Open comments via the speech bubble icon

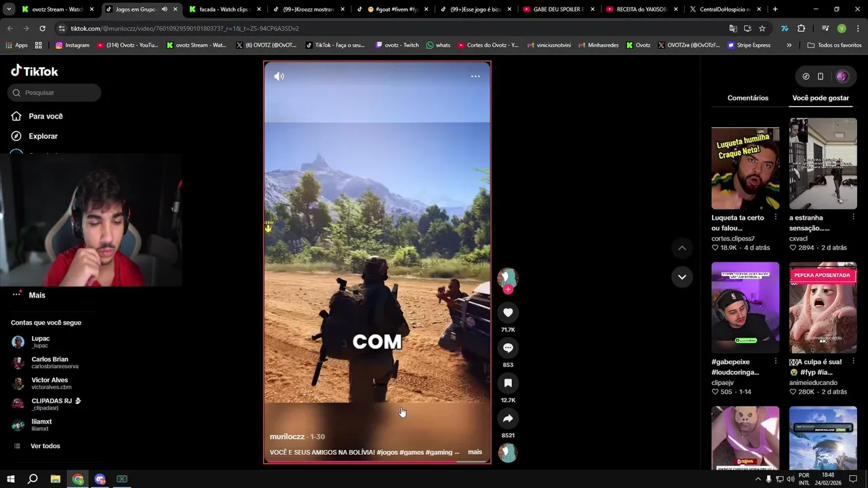pos(508,348)
